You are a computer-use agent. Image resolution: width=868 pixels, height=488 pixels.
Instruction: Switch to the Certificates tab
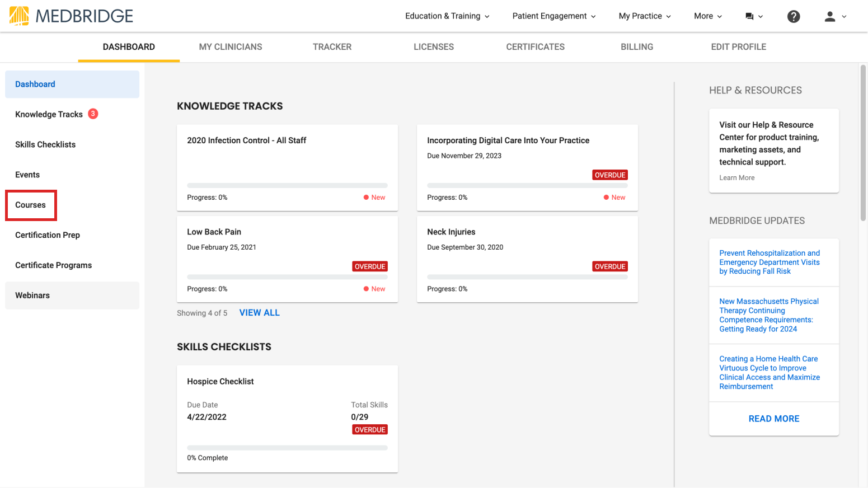536,47
